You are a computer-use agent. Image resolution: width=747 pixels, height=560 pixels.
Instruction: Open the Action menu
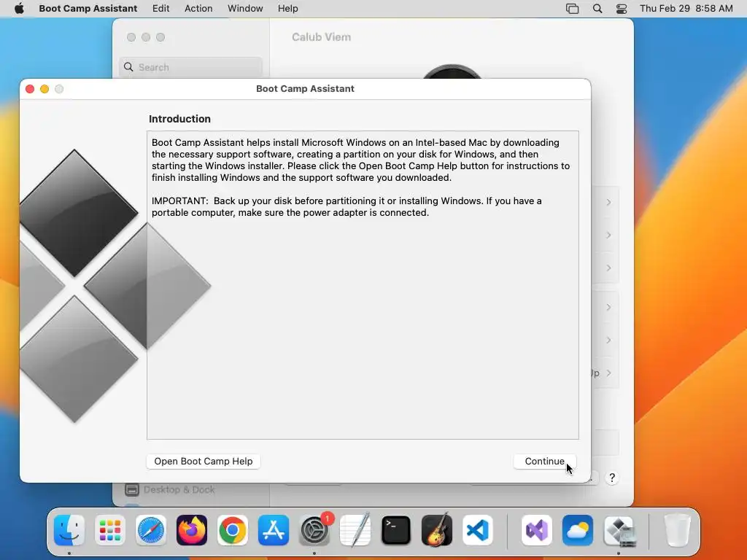point(198,9)
